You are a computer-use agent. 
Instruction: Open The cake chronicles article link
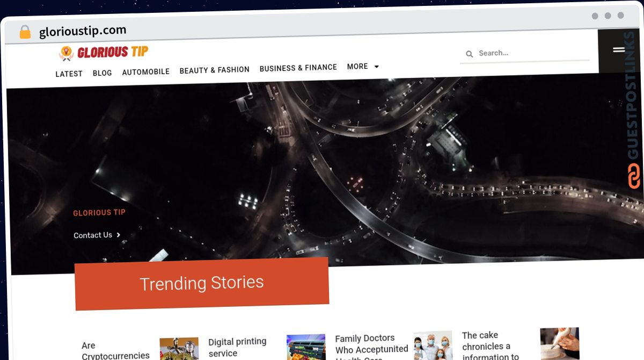pyautogui.click(x=491, y=344)
